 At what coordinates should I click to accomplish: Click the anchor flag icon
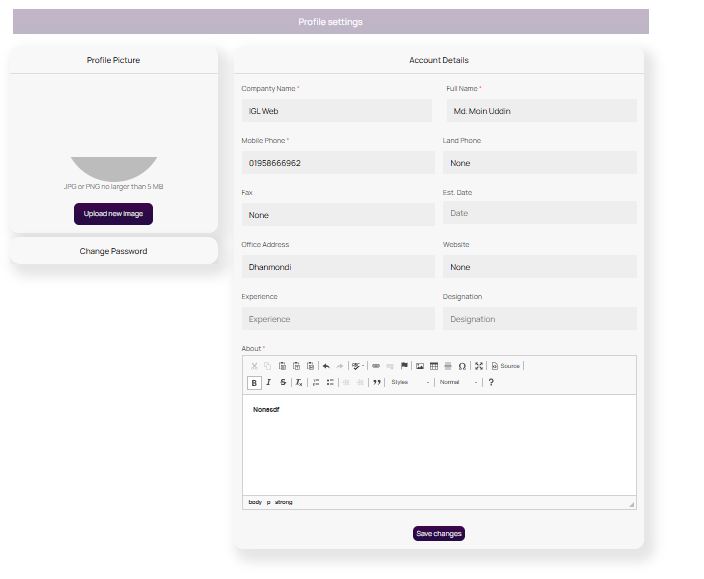click(404, 366)
